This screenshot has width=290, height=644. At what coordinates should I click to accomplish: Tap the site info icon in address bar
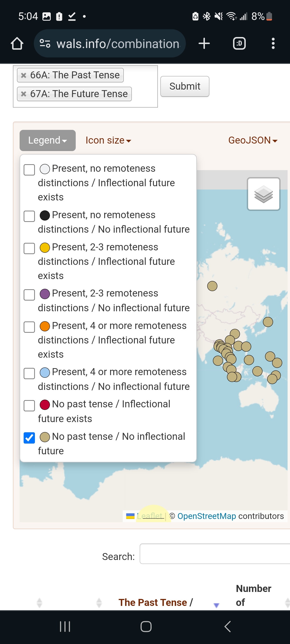[x=45, y=43]
